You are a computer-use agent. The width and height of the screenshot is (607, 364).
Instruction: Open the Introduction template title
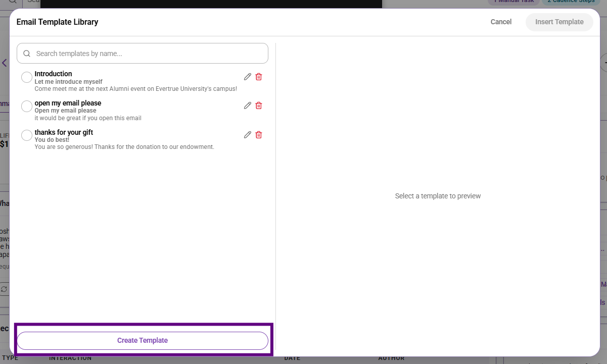[x=53, y=74]
